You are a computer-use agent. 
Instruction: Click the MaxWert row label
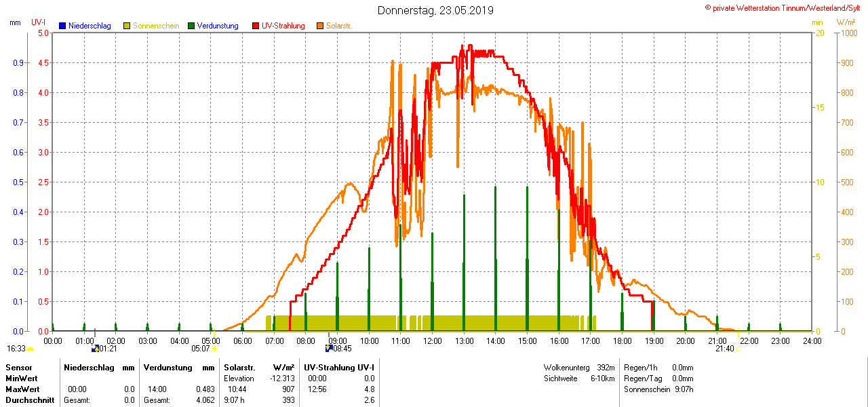tap(23, 389)
